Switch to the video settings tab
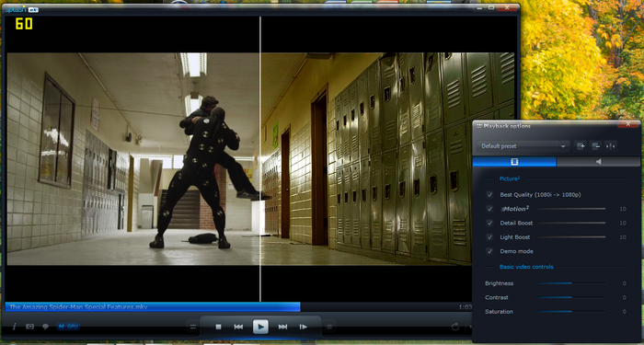The image size is (644, 345). (x=514, y=162)
